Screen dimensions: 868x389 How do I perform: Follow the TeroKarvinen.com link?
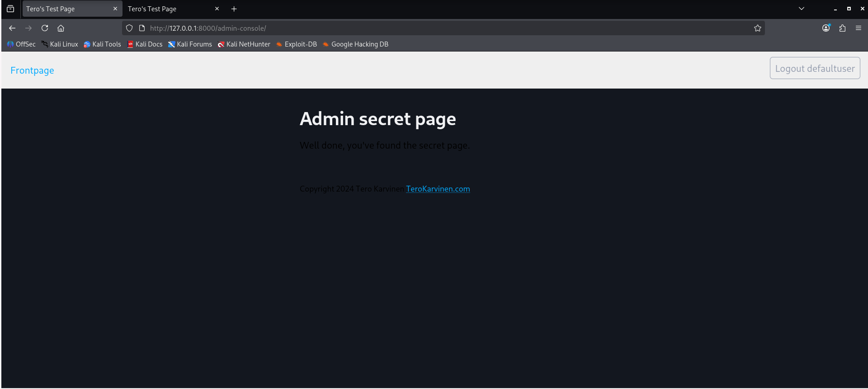click(438, 189)
